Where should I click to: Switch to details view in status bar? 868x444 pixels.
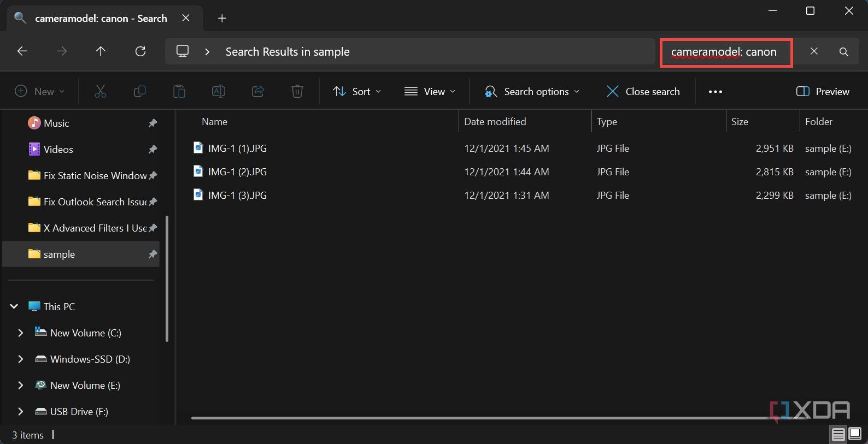click(838, 435)
